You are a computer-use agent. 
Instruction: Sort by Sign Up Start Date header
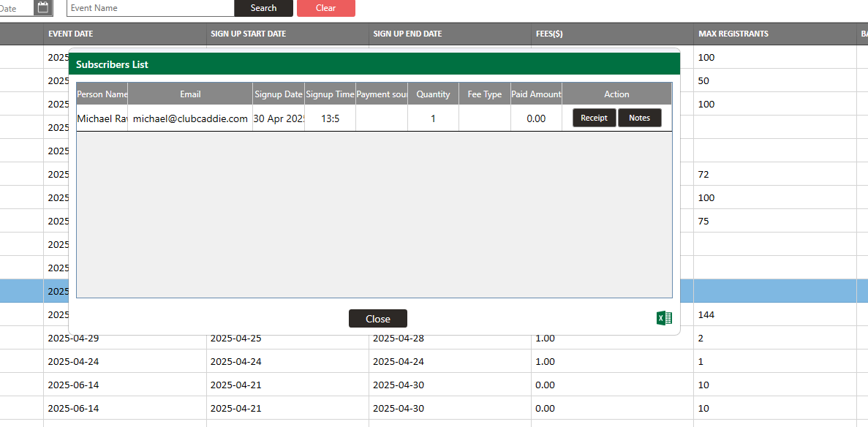248,34
